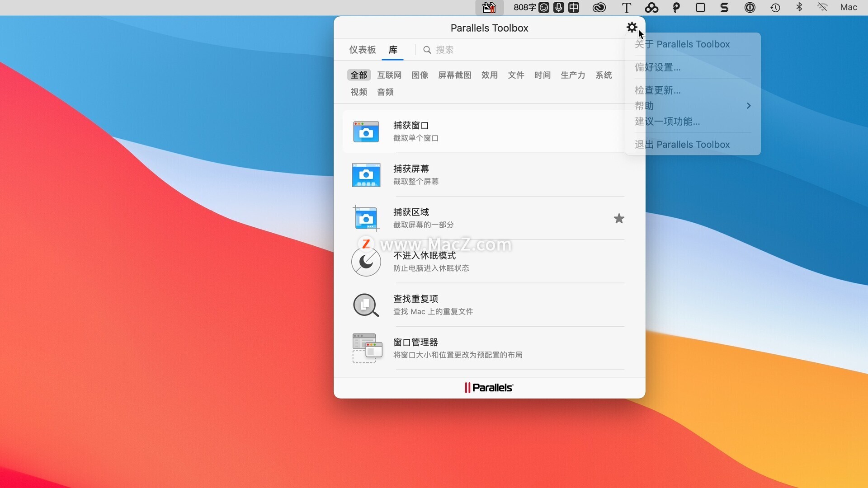
Task: Select the 效用 category filter
Action: [490, 75]
